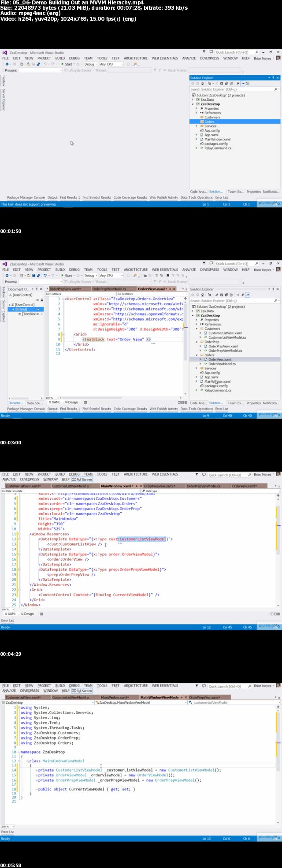Open WEB ESSENTIALS menu in 00:05:58 frame
The height and width of the screenshot is (868, 282).
tap(165, 686)
